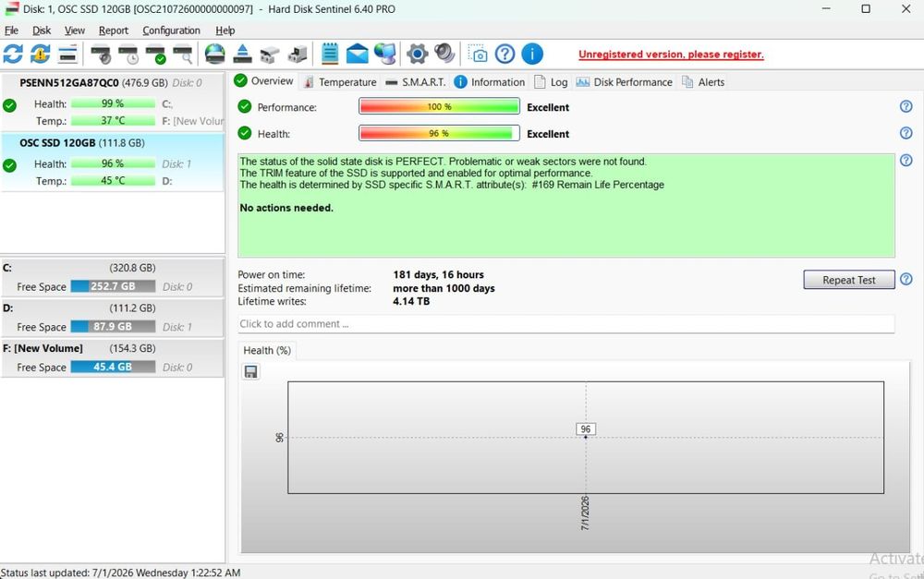
Task: Click the disk with magnifying glass icon
Action: (x=183, y=54)
